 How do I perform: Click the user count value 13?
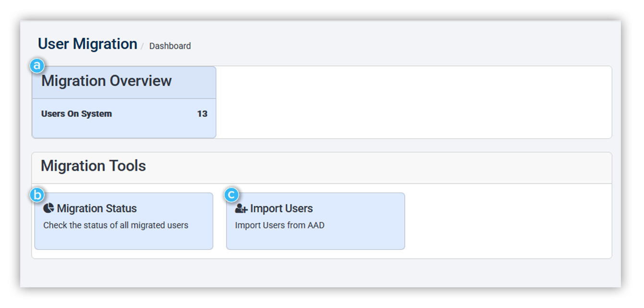point(202,114)
